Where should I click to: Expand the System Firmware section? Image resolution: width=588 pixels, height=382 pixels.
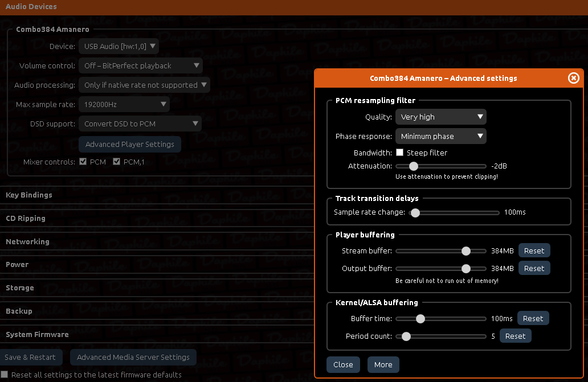pyautogui.click(x=37, y=335)
